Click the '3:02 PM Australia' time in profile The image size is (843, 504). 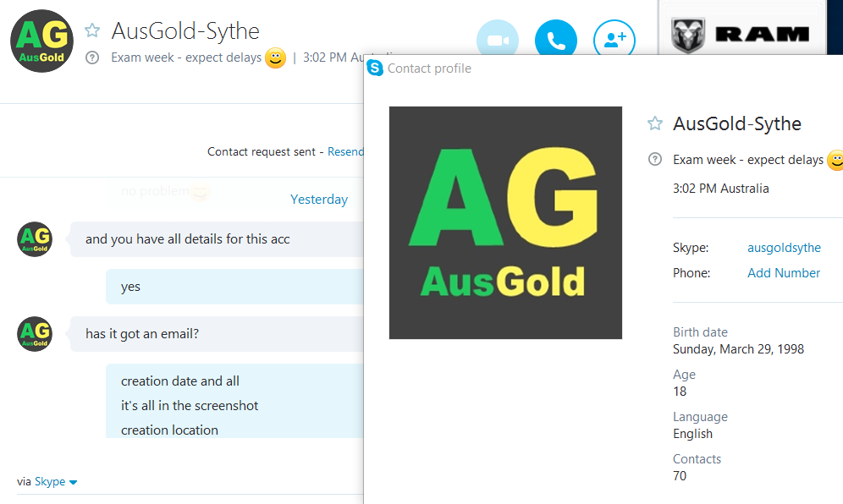(720, 189)
